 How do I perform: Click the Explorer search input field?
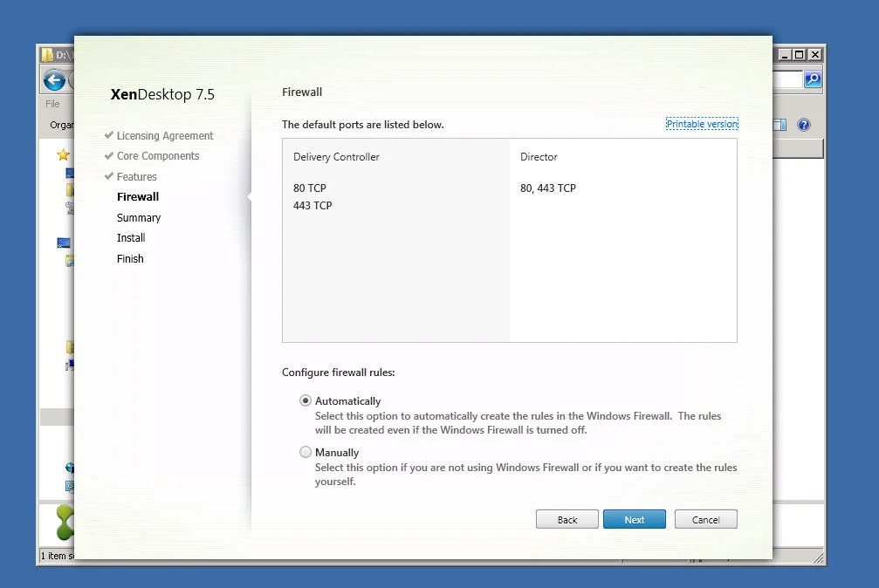(x=787, y=79)
